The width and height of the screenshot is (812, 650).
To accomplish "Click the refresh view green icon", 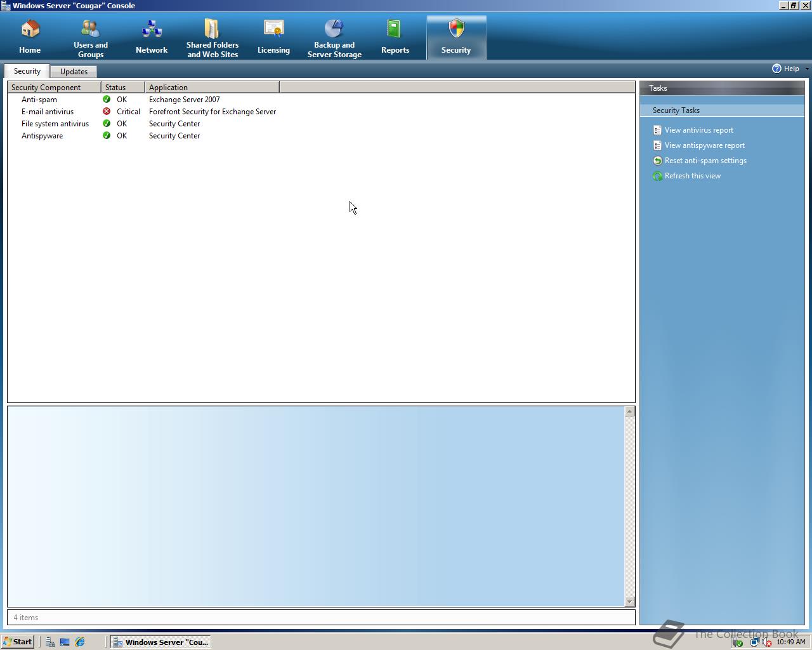I will pos(657,176).
